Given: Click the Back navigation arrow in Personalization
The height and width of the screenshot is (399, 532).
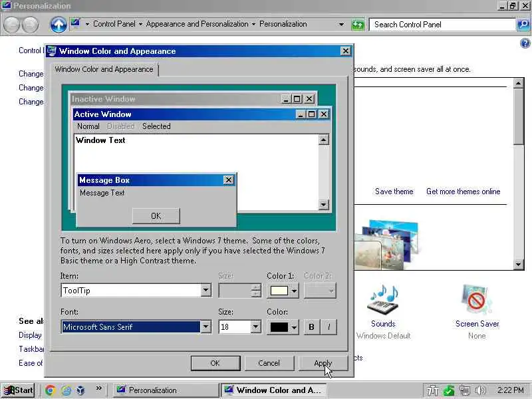Looking at the screenshot, I should point(11,25).
